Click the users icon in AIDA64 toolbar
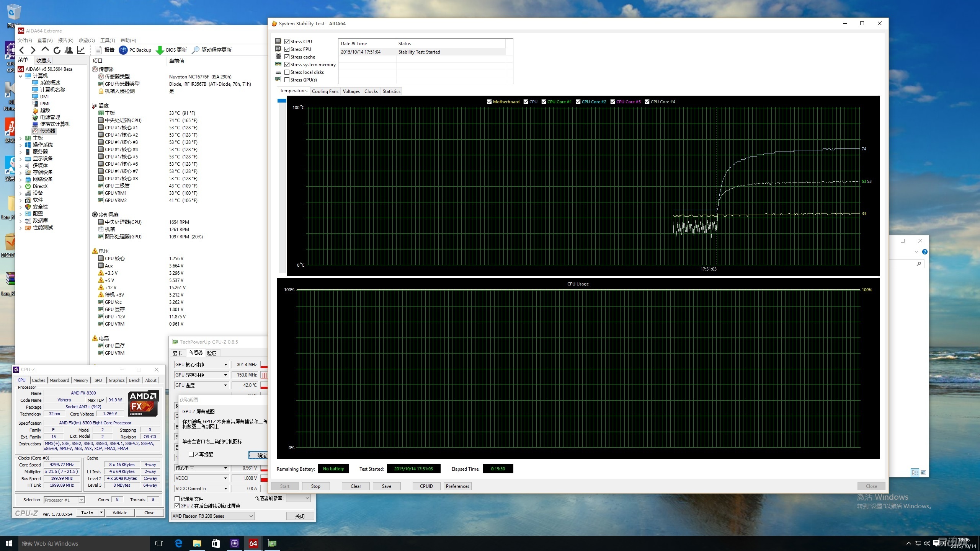The width and height of the screenshot is (980, 551). coord(69,50)
